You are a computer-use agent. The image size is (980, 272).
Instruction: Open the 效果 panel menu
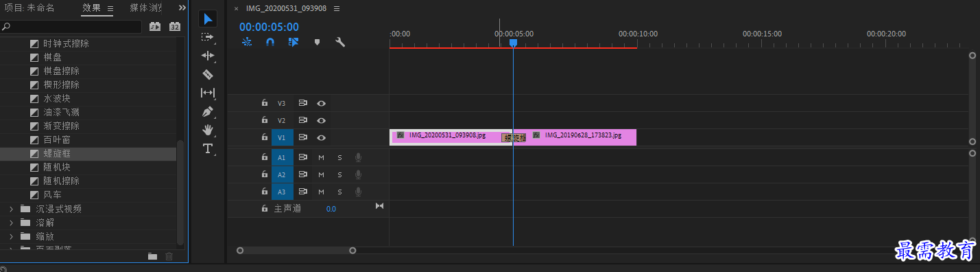click(x=110, y=8)
